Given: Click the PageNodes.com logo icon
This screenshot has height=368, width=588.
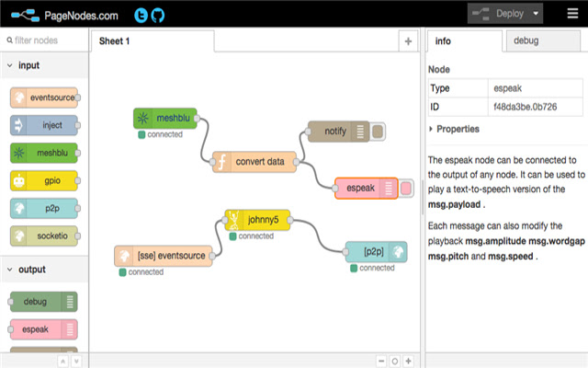Looking at the screenshot, I should 25,16.
